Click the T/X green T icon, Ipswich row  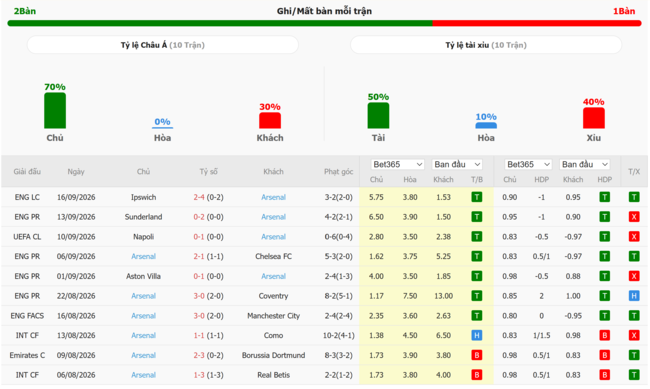coord(634,197)
